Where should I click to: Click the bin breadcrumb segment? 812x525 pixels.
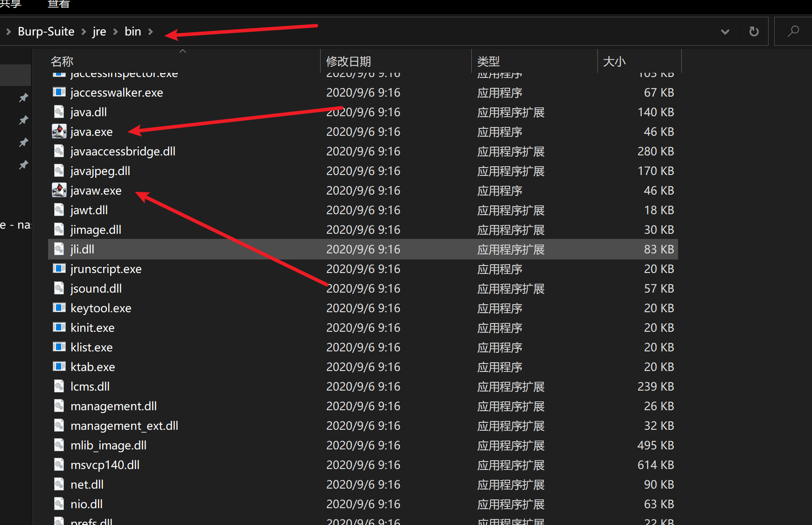(x=133, y=32)
